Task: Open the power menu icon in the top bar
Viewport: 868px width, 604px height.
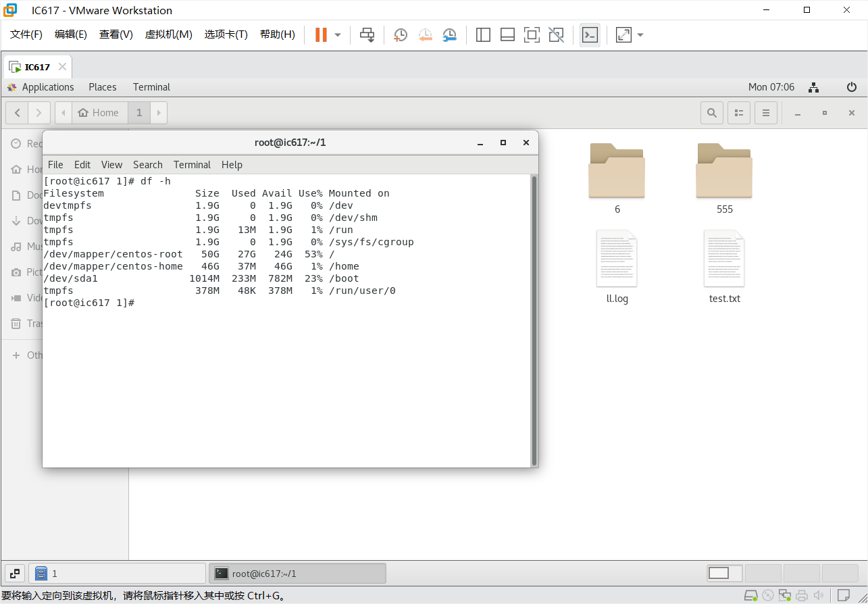Action: coord(852,87)
